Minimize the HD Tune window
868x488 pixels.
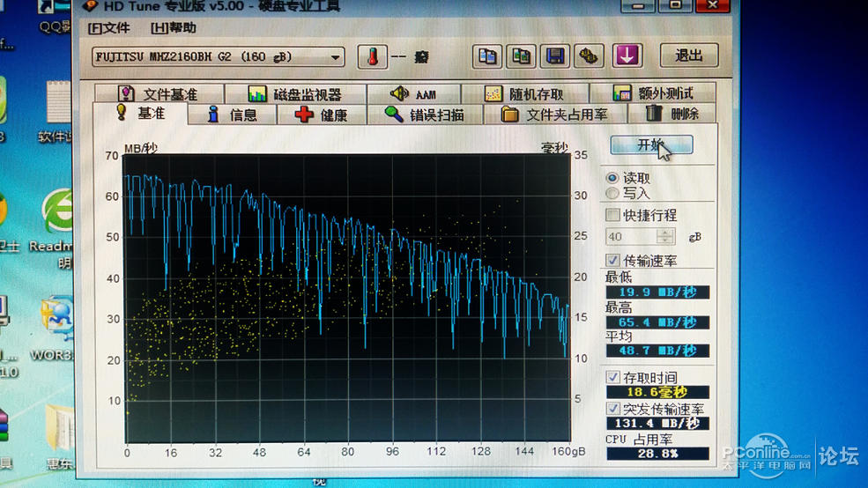(638, 5)
